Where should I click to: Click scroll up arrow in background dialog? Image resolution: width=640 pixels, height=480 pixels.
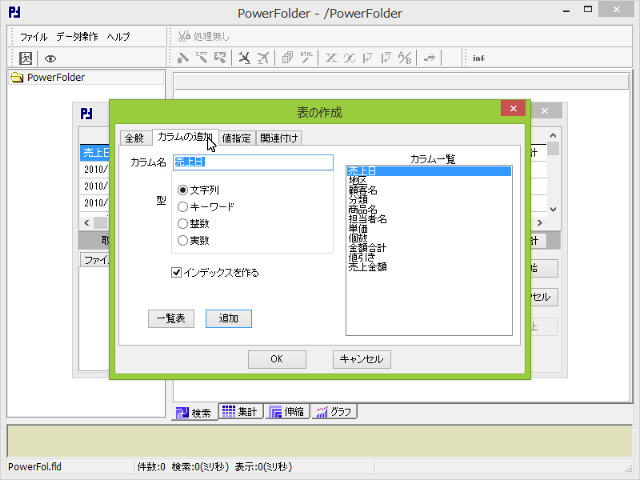click(553, 136)
